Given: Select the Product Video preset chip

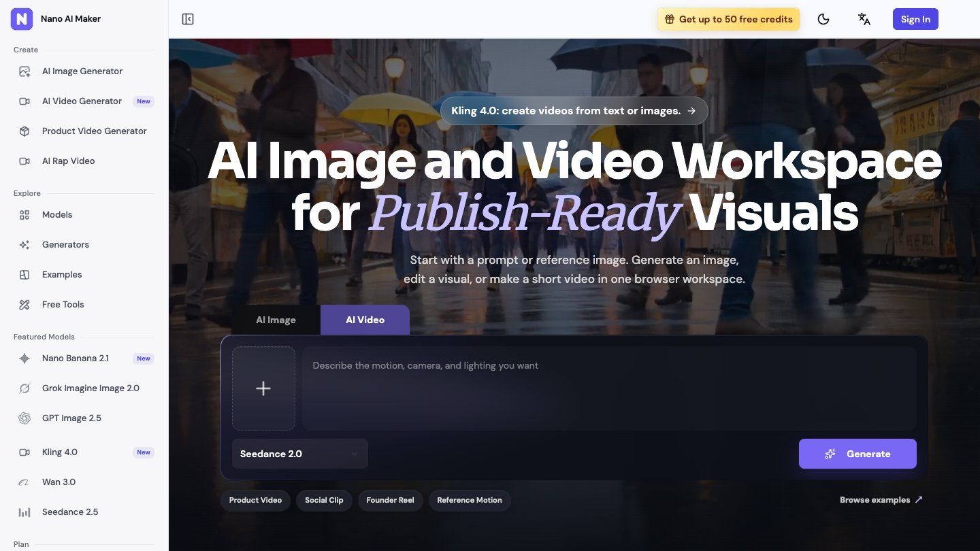Looking at the screenshot, I should pyautogui.click(x=255, y=500).
